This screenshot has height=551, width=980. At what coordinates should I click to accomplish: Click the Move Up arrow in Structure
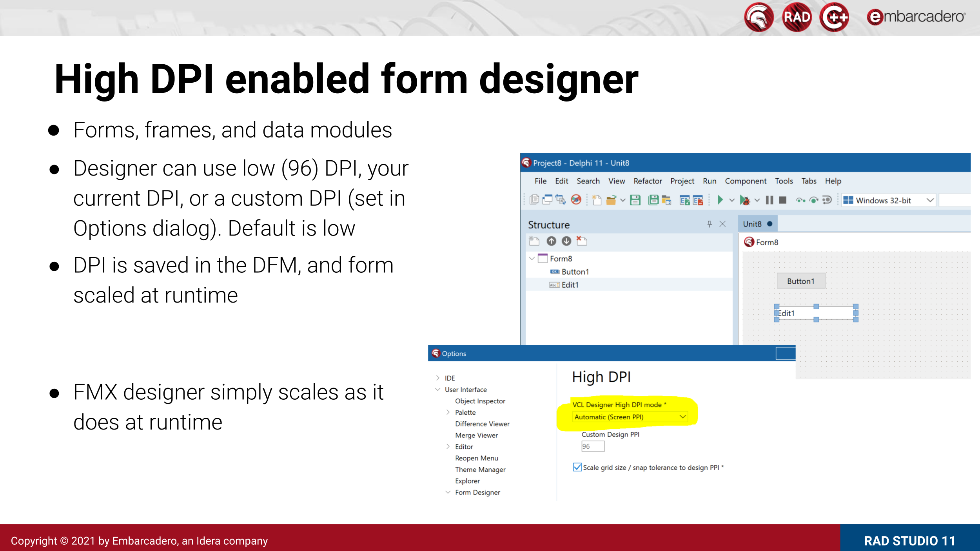[x=551, y=241]
